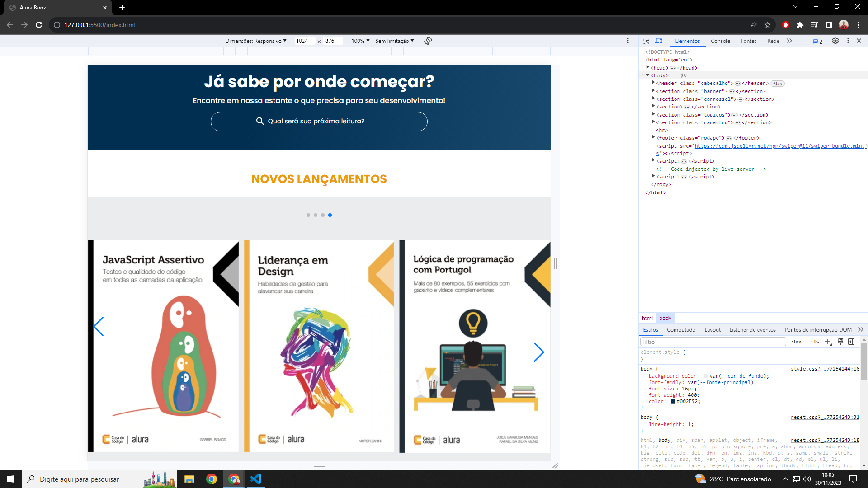Viewport: 868px width, 488px height.
Task: Toggle the device toolbar icon in DevTools
Action: point(659,41)
